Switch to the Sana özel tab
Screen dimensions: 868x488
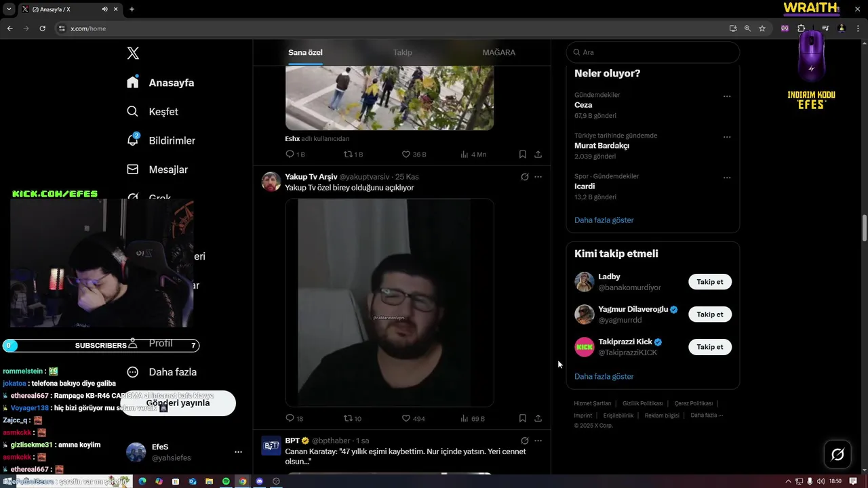(x=305, y=52)
